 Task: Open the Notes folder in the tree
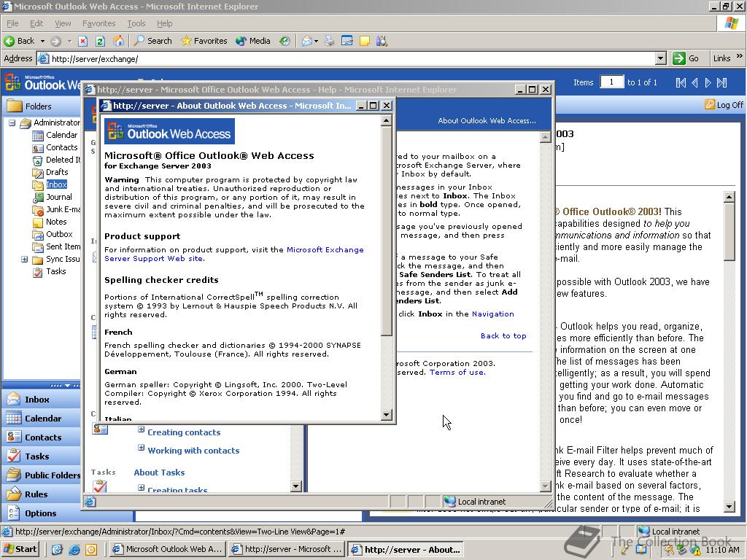[56, 222]
